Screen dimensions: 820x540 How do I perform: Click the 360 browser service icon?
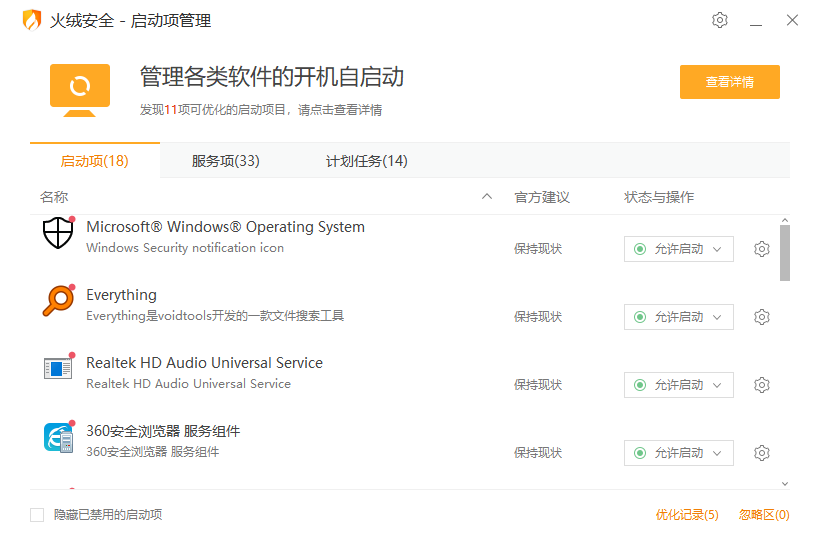click(58, 438)
